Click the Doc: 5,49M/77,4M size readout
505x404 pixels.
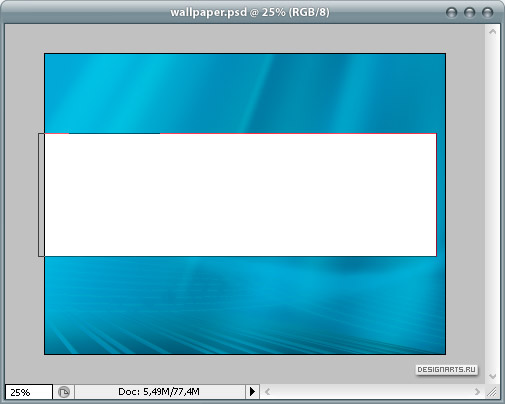tap(159, 391)
